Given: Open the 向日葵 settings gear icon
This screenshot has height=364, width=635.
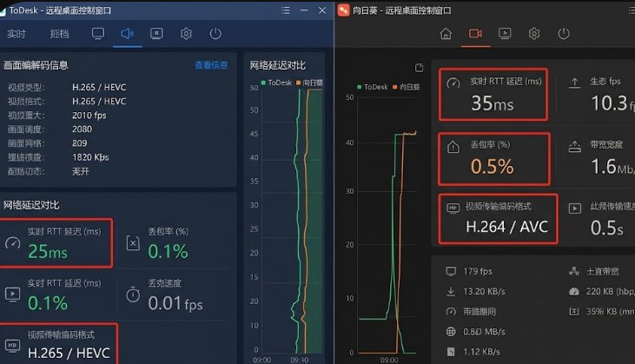Looking at the screenshot, I should (534, 34).
